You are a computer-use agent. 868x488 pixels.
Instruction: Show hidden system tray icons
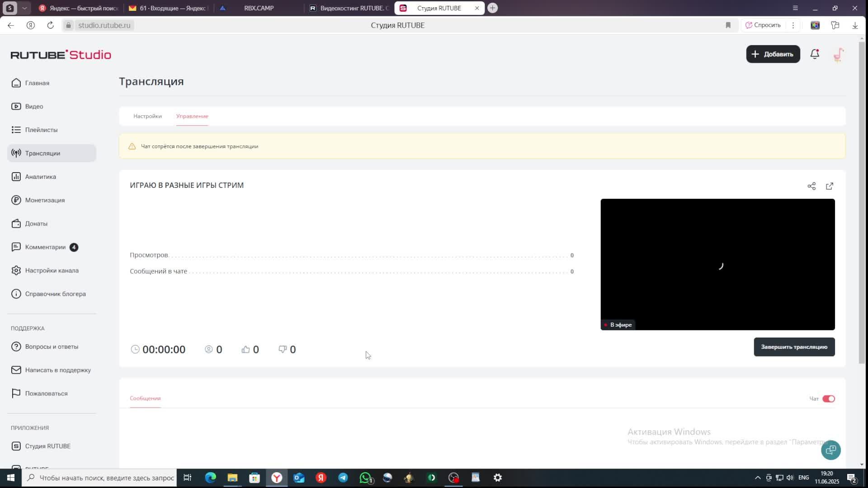pyautogui.click(x=758, y=478)
